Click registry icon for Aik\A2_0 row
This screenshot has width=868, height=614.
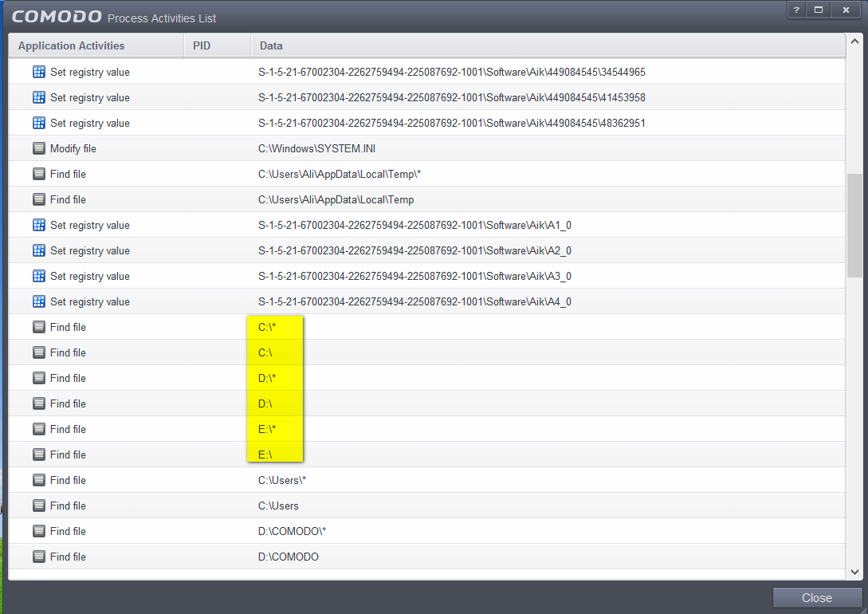click(x=39, y=250)
